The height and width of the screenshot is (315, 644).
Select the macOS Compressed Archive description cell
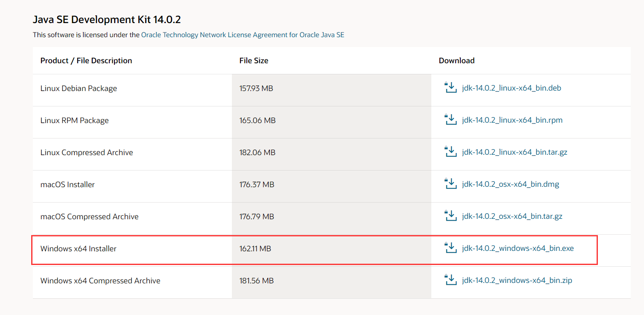(132, 218)
